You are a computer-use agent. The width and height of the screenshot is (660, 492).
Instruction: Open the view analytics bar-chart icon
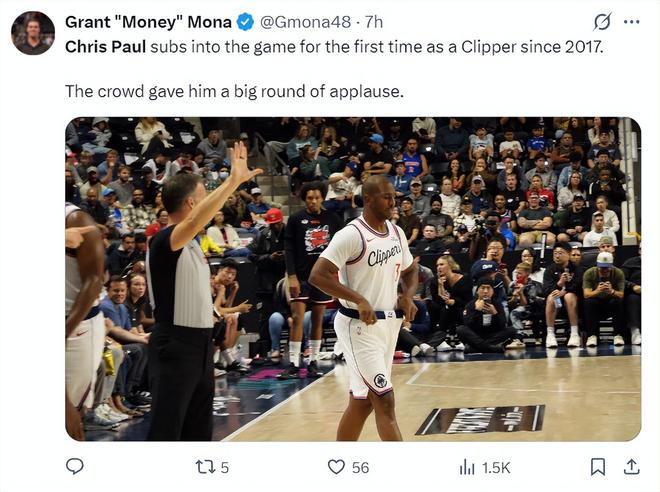click(467, 466)
